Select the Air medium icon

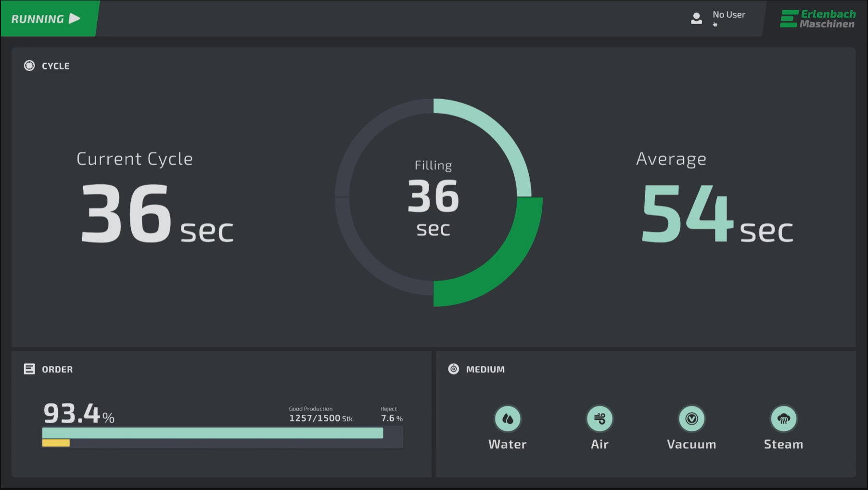tap(600, 419)
